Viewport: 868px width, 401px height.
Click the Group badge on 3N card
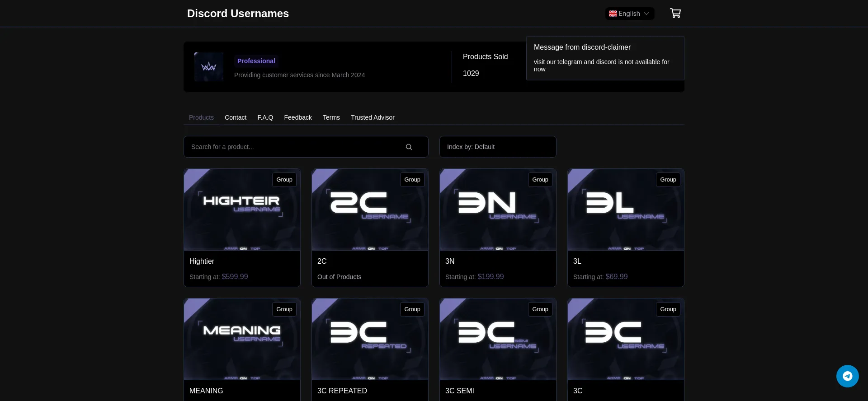tap(540, 180)
